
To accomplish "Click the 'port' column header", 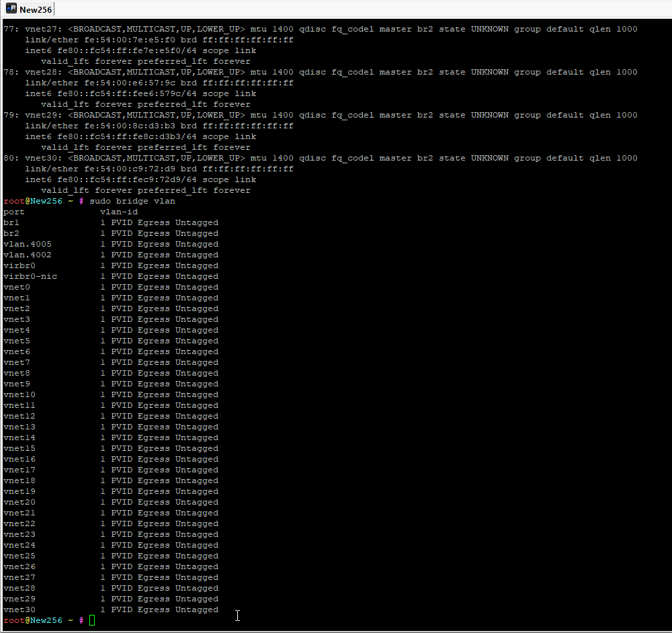I will (x=13, y=212).
